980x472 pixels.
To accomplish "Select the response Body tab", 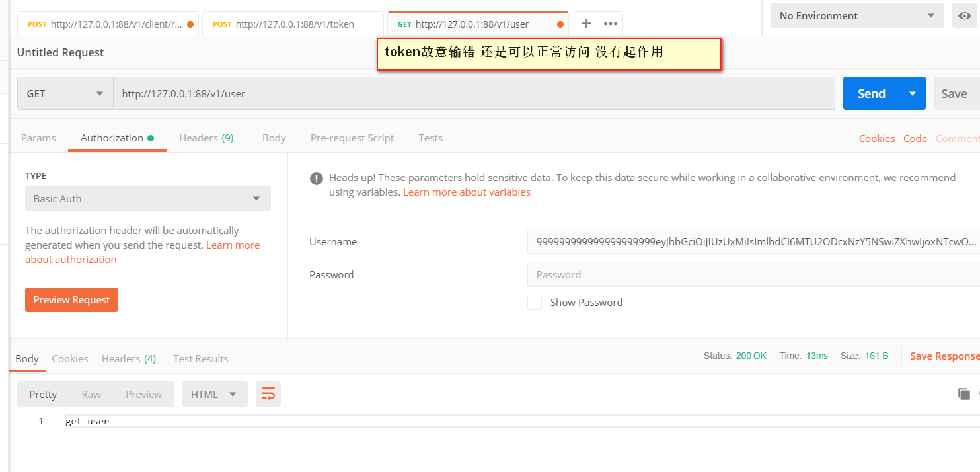I will 27,358.
